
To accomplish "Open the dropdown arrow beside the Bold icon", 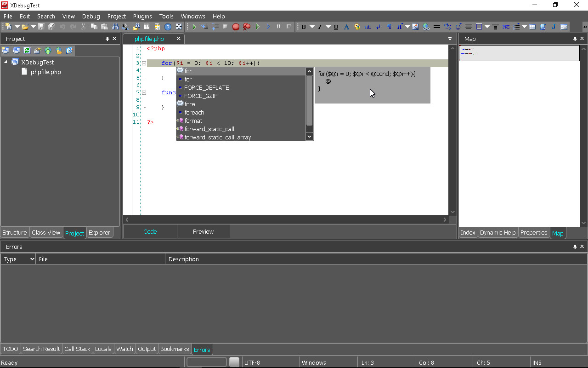I will click(312, 27).
